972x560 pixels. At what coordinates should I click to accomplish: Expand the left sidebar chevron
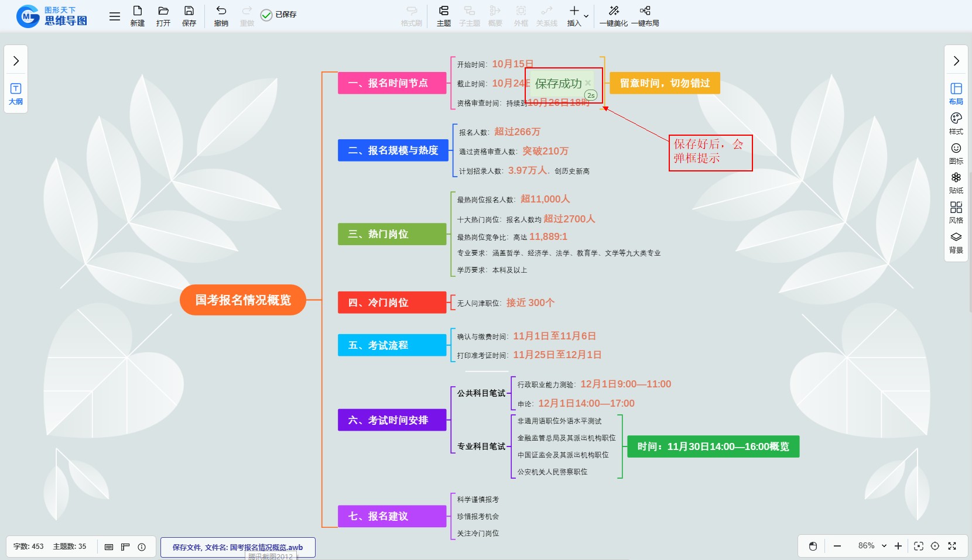pyautogui.click(x=16, y=61)
